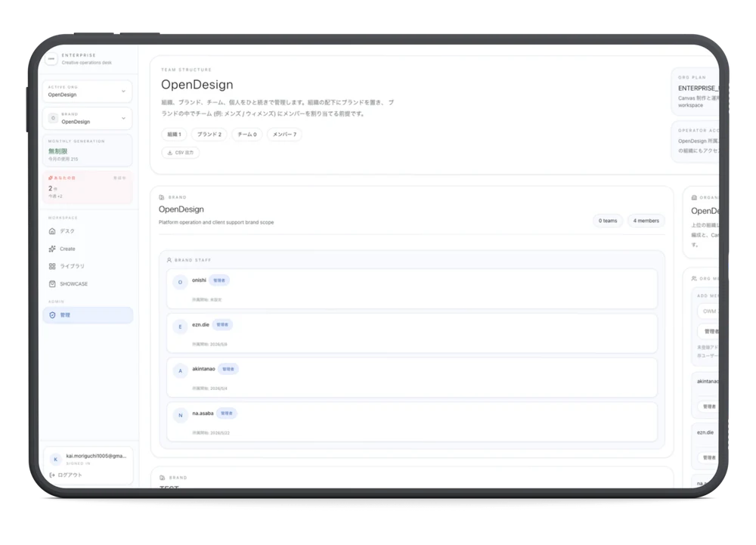Viewport: 756px width, 545px height.
Task: Click akintanao's 所属開始 date line
Action: (x=209, y=389)
